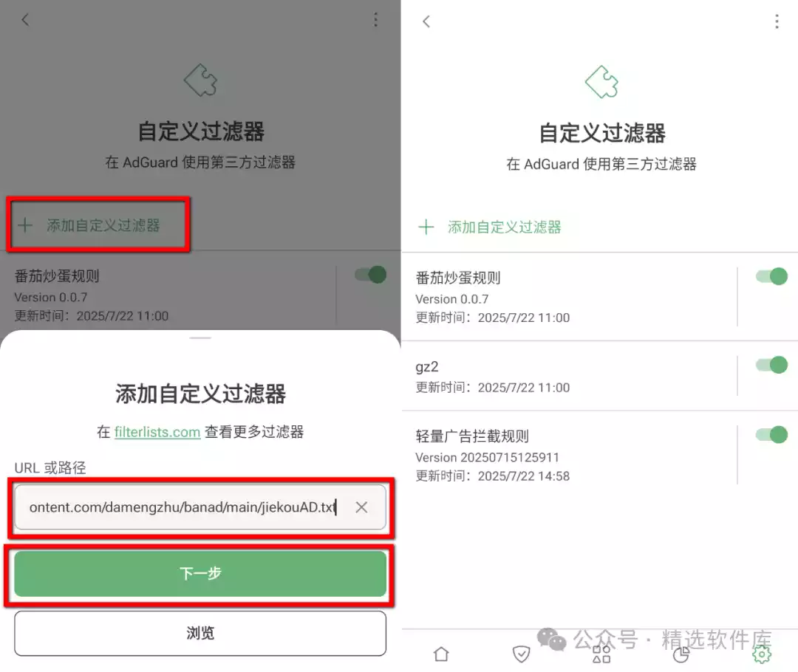Grab the bottom sheet drag handle

pyautogui.click(x=200, y=337)
